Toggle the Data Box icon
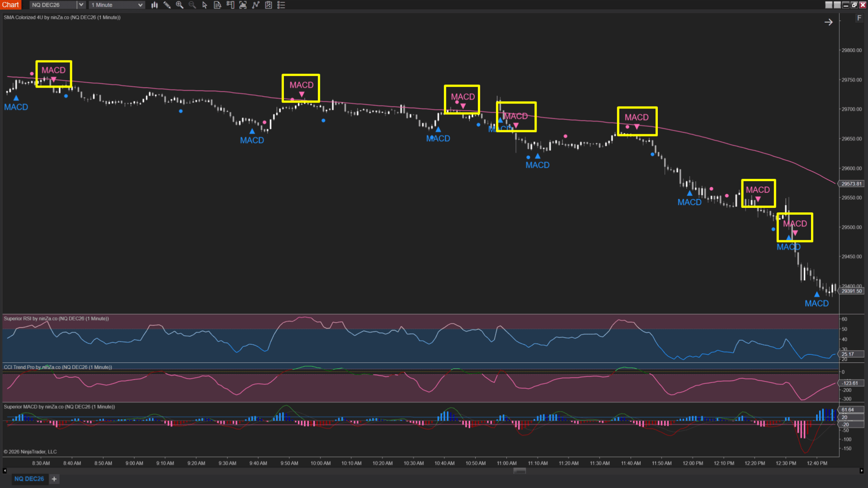Screen dimensions: 868x488 (217, 5)
